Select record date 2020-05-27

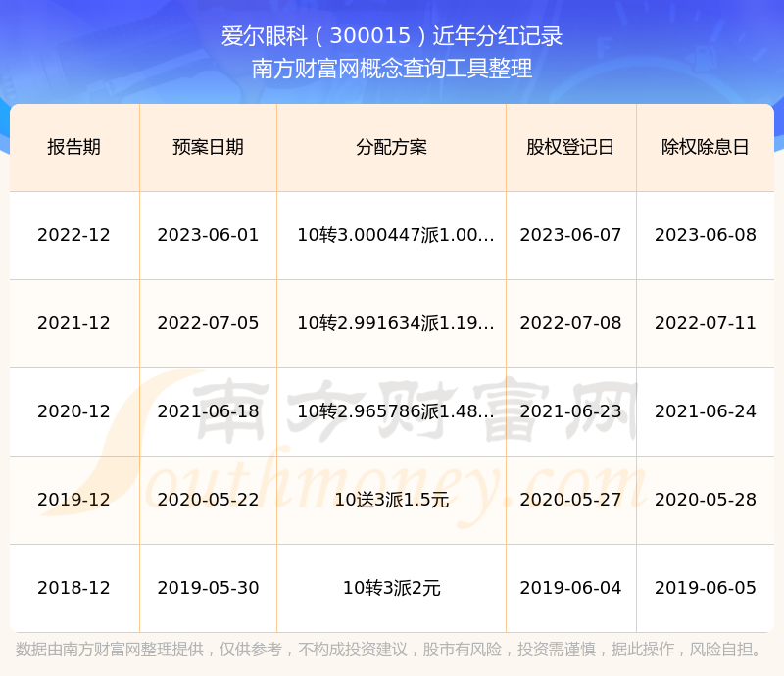570,500
